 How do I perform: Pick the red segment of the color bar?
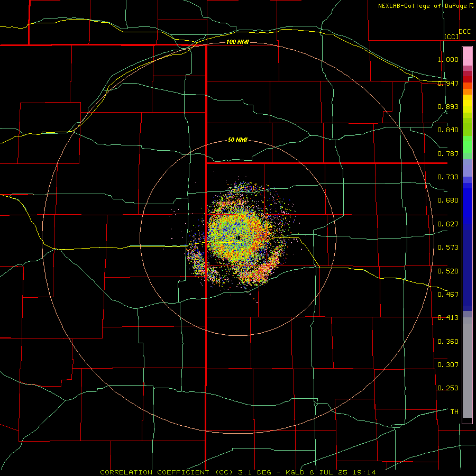[x=467, y=79]
